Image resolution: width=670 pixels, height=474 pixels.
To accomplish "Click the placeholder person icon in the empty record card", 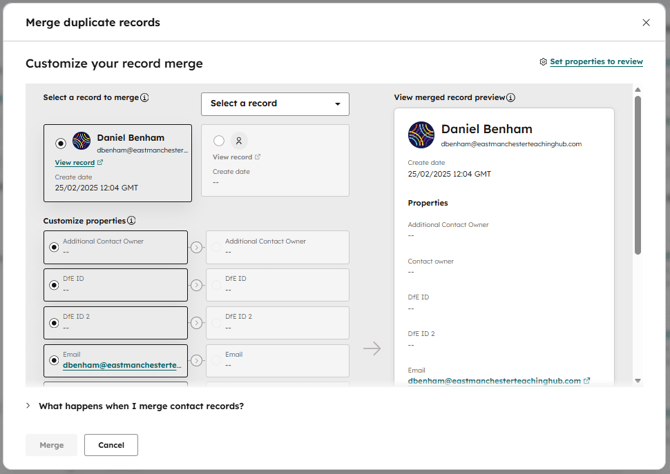I will [238, 141].
